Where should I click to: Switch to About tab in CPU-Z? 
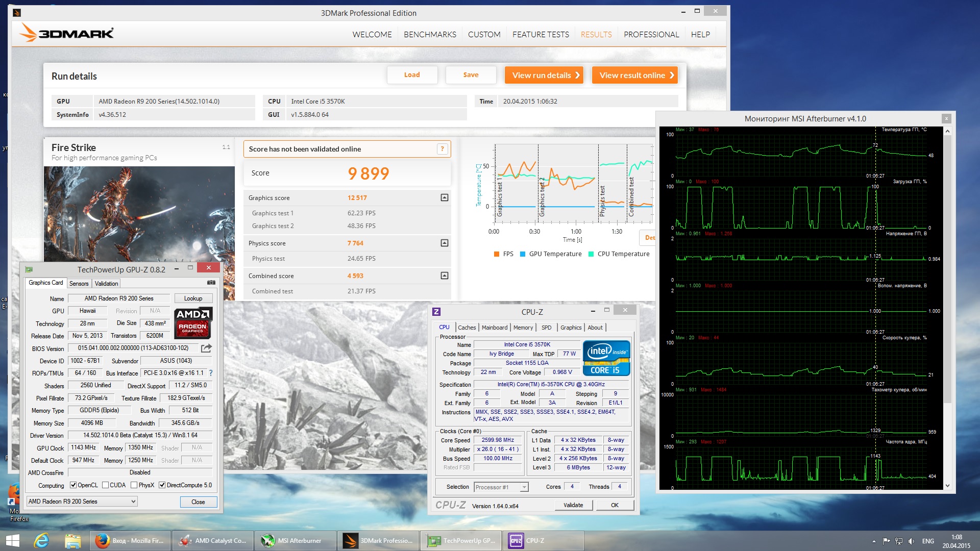coord(595,328)
